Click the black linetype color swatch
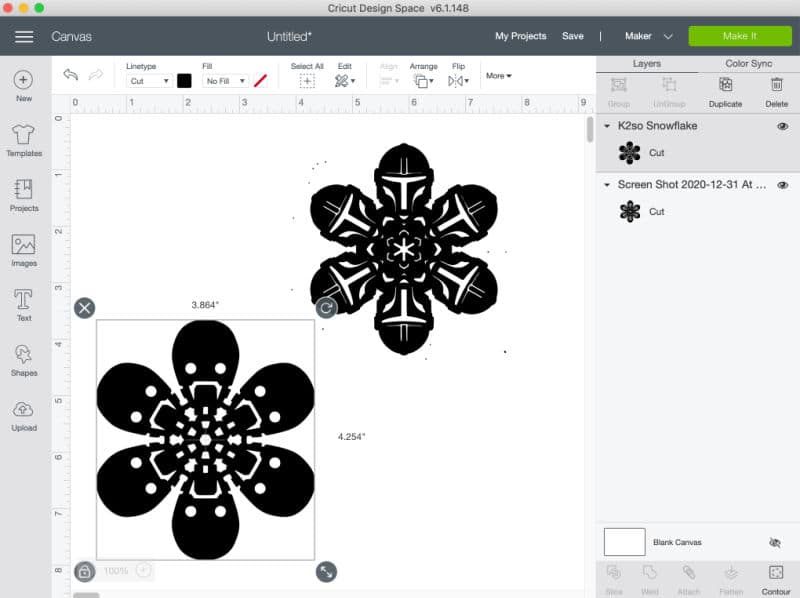The width and height of the screenshot is (800, 598). pyautogui.click(x=184, y=81)
